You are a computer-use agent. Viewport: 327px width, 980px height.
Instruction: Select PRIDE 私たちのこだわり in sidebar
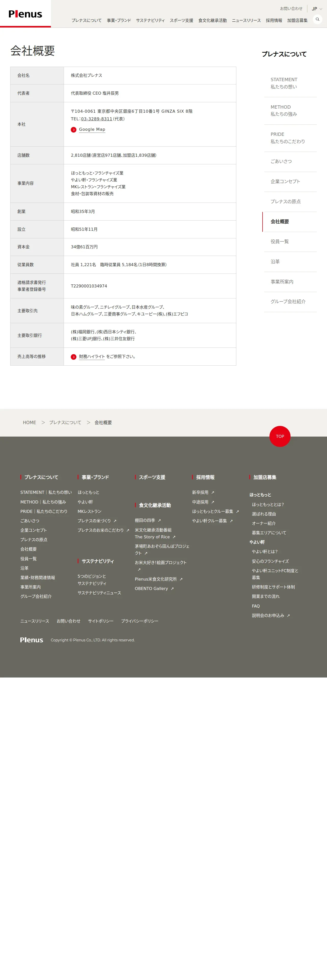(x=291, y=138)
